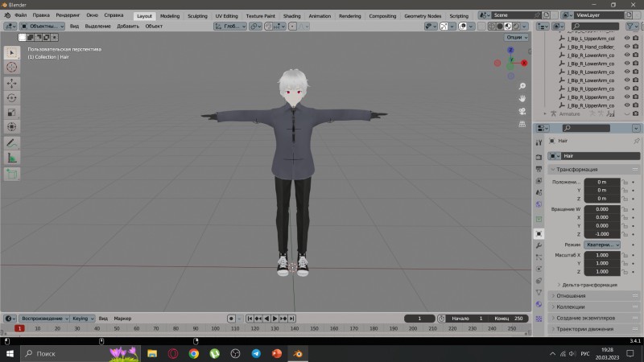This screenshot has width=644, height=362.
Task: Open the Global orientation dropdown
Action: pyautogui.click(x=230, y=27)
